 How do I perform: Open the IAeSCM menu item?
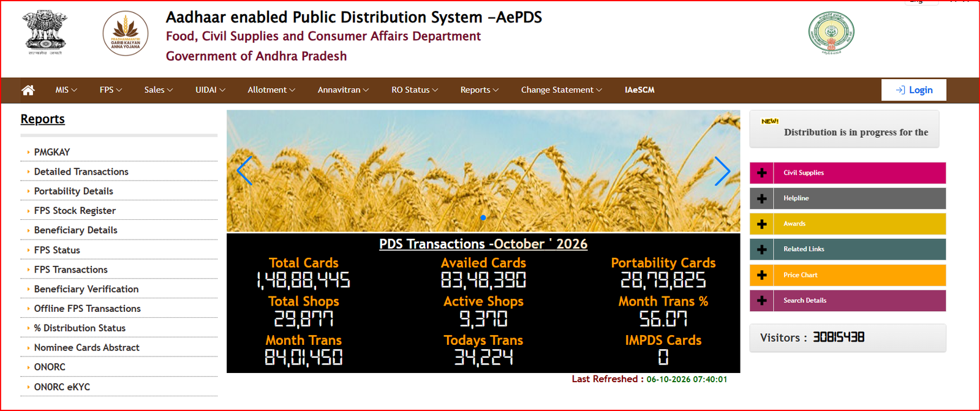pos(639,90)
